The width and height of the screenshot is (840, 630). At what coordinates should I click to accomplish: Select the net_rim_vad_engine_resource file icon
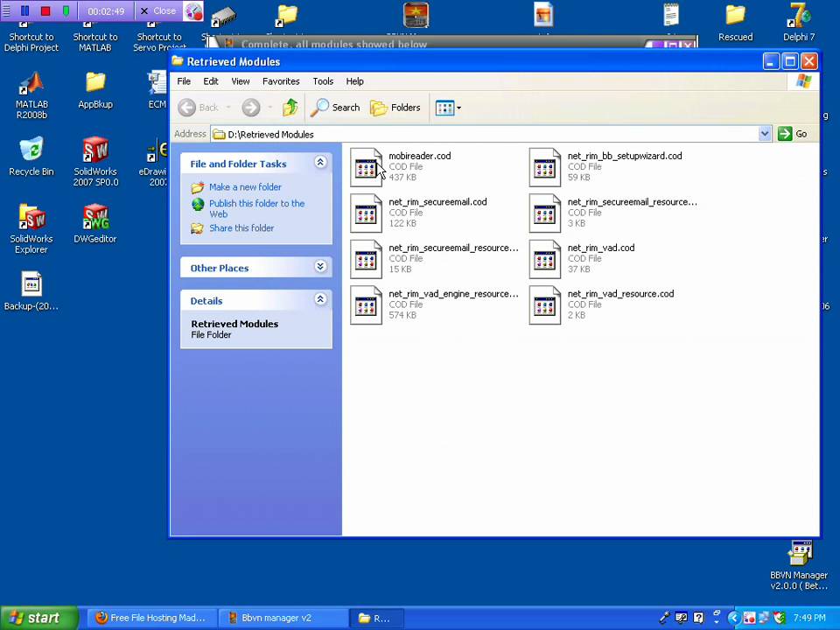tap(366, 305)
